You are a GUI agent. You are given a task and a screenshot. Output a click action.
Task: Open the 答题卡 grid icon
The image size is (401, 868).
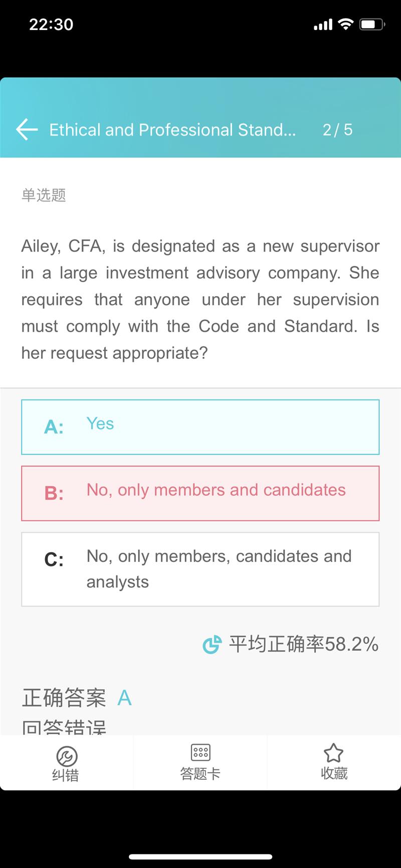(x=200, y=752)
